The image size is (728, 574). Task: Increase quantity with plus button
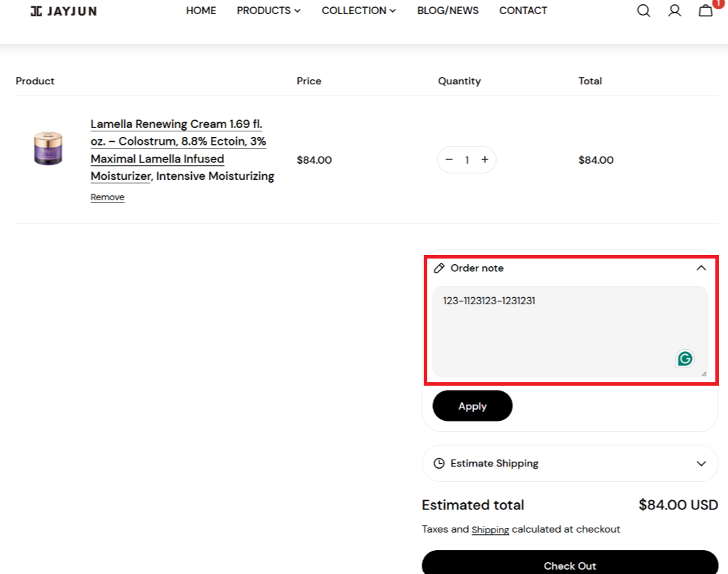click(x=484, y=159)
